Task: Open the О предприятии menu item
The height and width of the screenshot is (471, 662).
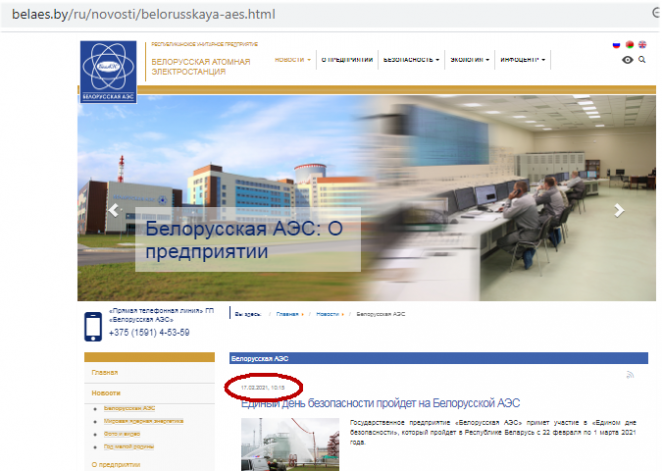Action: click(347, 60)
